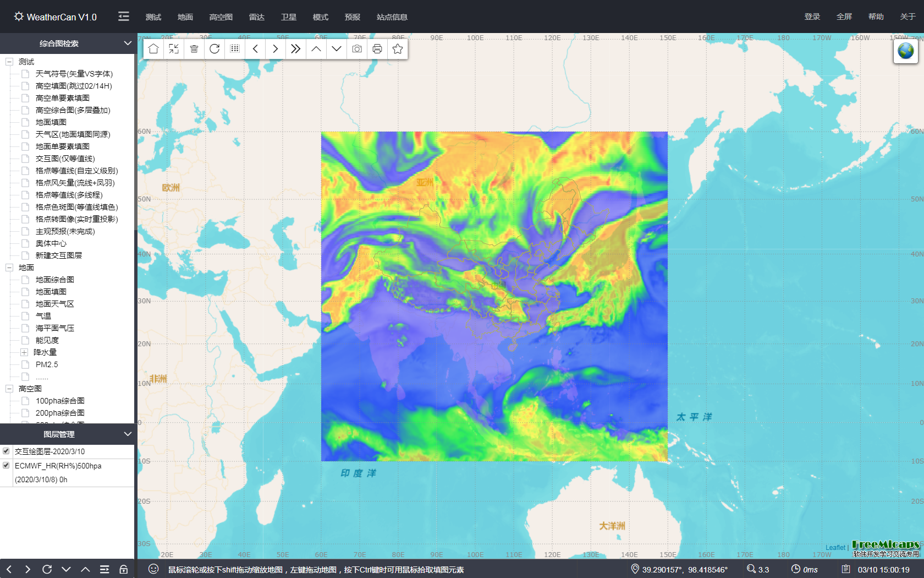This screenshot has height=578, width=924.
Task: Click the home icon to reset map view
Action: point(153,49)
